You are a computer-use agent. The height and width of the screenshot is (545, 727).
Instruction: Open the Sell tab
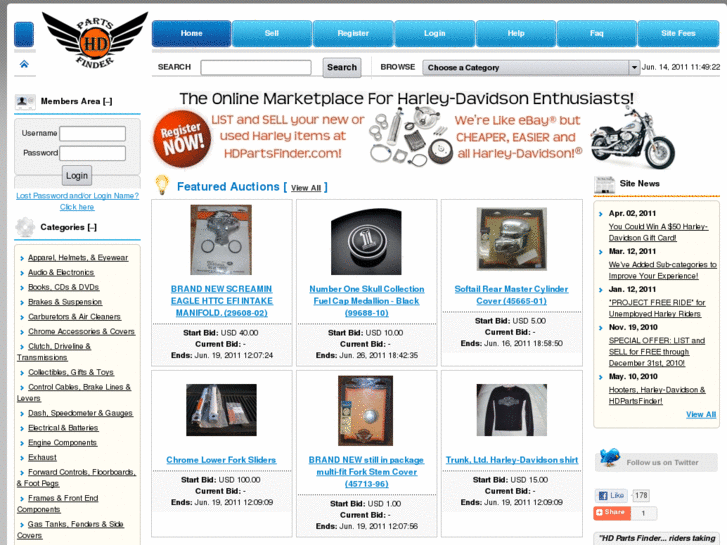(272, 33)
